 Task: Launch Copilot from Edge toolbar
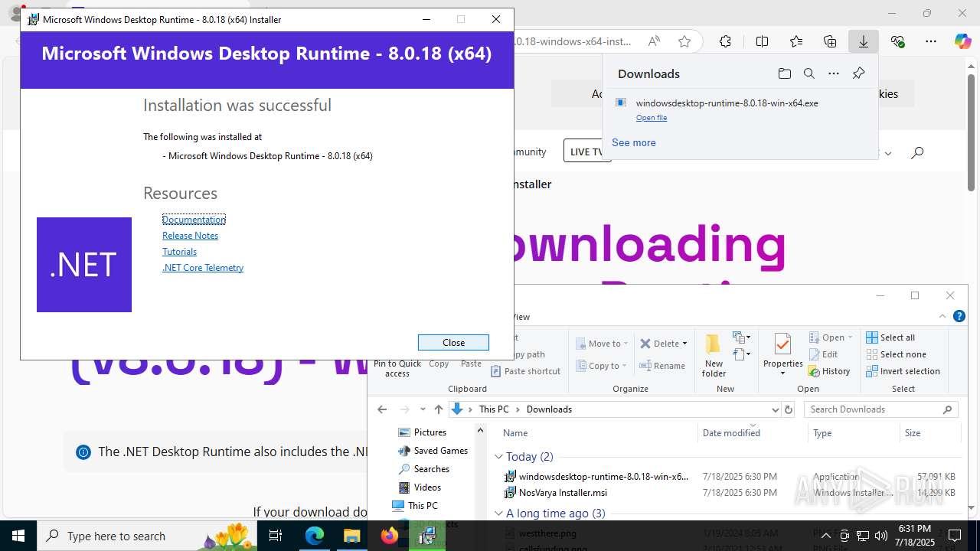(x=962, y=41)
